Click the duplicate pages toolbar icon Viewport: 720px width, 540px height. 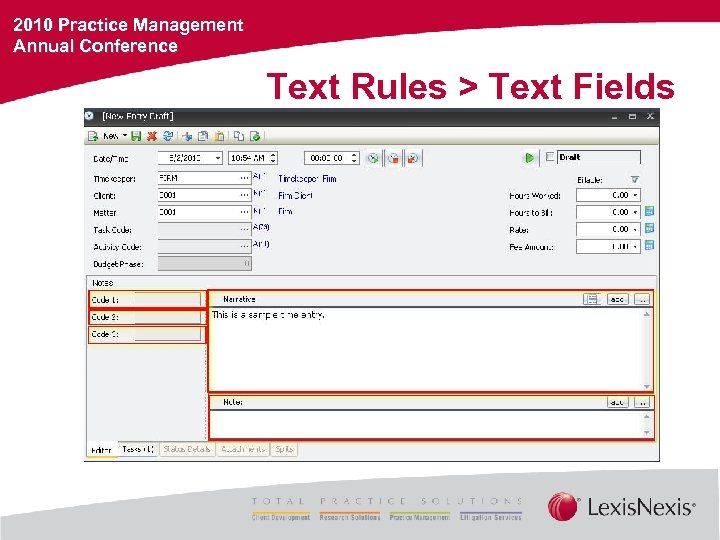239,136
